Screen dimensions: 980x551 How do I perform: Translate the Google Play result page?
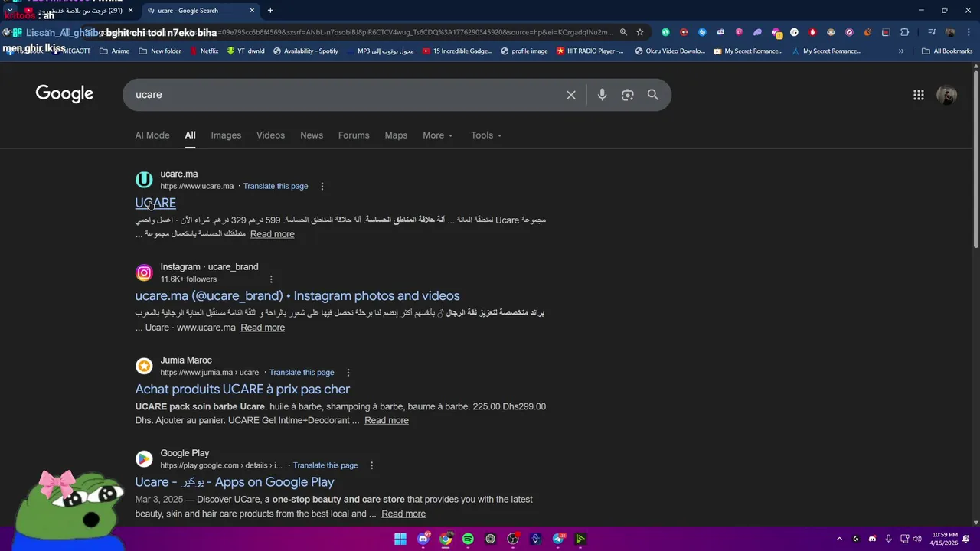pos(325,465)
